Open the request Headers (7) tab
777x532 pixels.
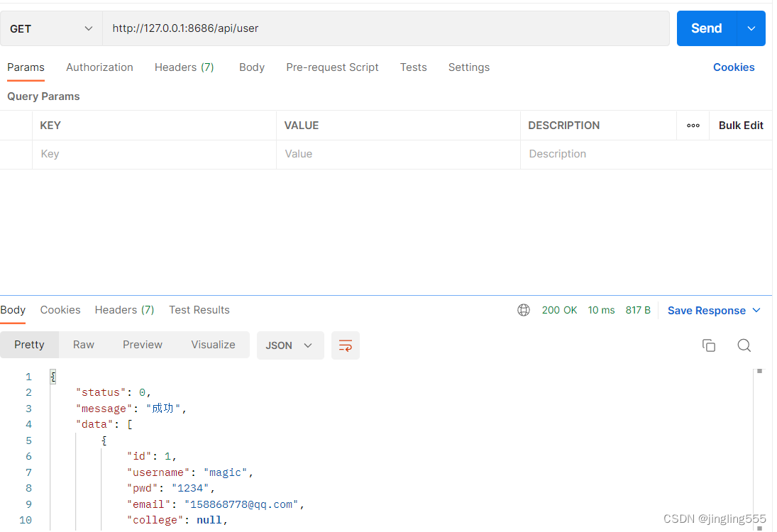[x=184, y=67]
